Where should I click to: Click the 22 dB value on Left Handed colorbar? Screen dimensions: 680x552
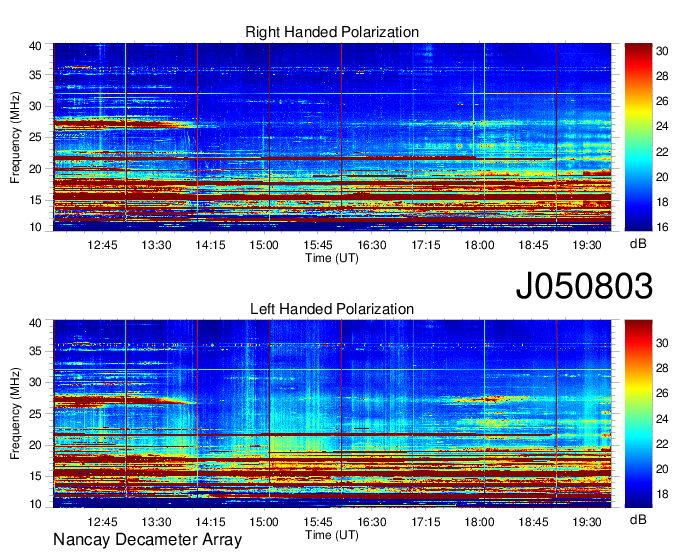(x=662, y=444)
